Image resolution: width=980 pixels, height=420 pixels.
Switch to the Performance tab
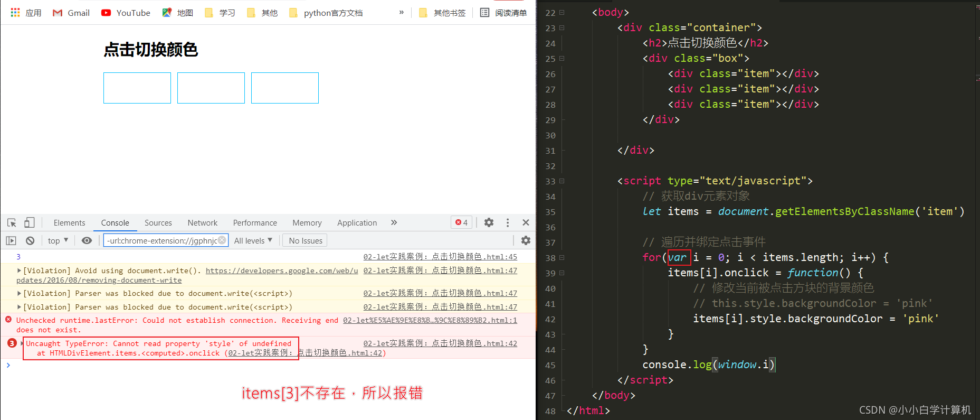[255, 223]
